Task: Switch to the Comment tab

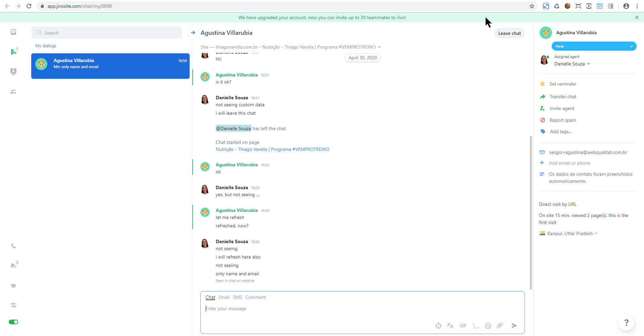Action: pyautogui.click(x=256, y=297)
